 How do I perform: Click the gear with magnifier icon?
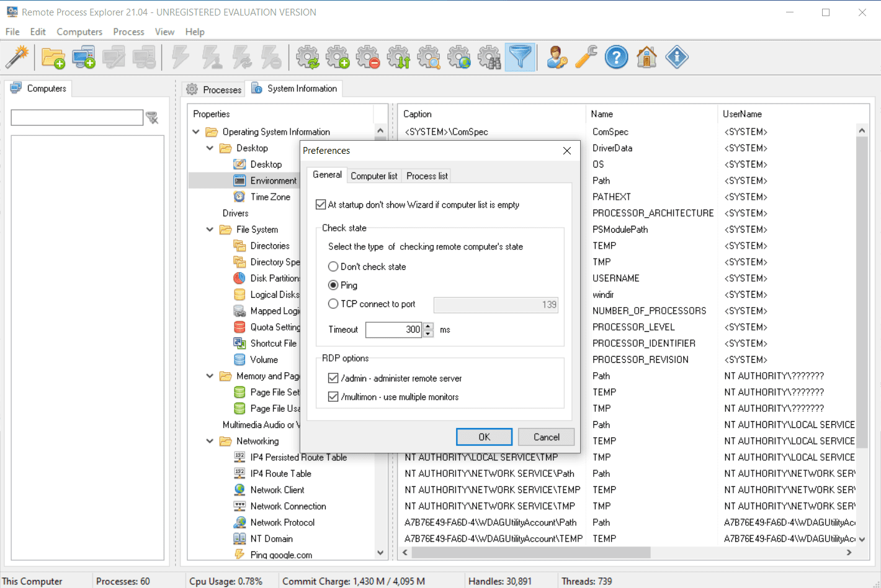tap(429, 57)
